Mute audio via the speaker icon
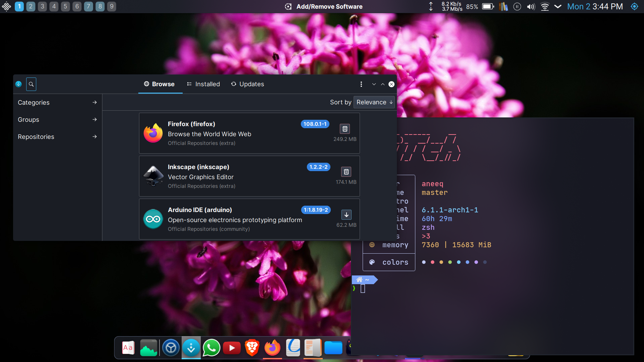644x362 pixels. pos(531,6)
